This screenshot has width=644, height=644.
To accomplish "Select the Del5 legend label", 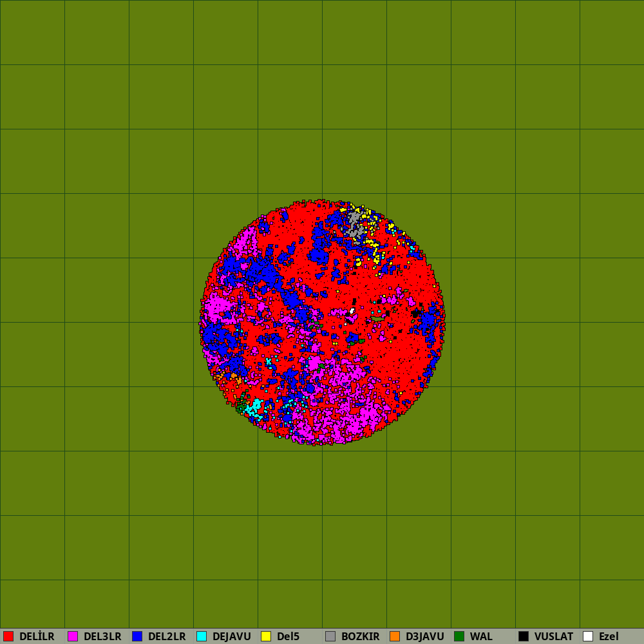I will (288, 636).
